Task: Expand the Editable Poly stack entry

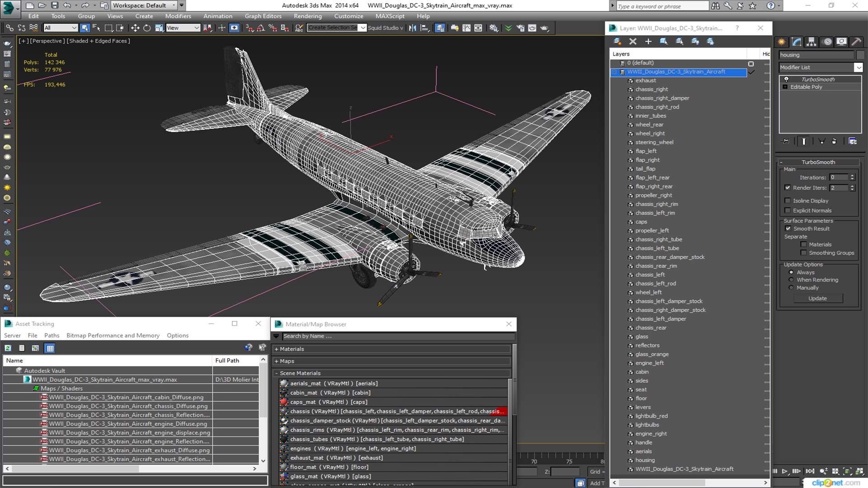Action: 785,87
